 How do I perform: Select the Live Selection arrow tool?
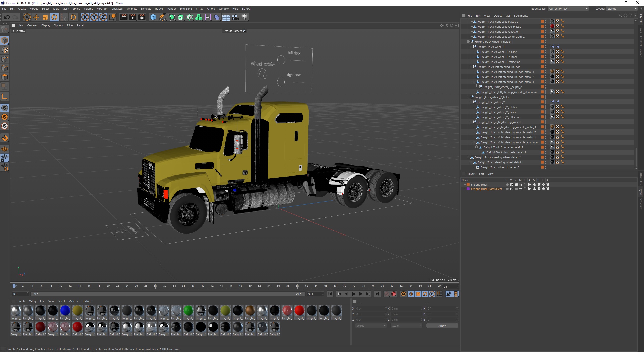pos(27,17)
